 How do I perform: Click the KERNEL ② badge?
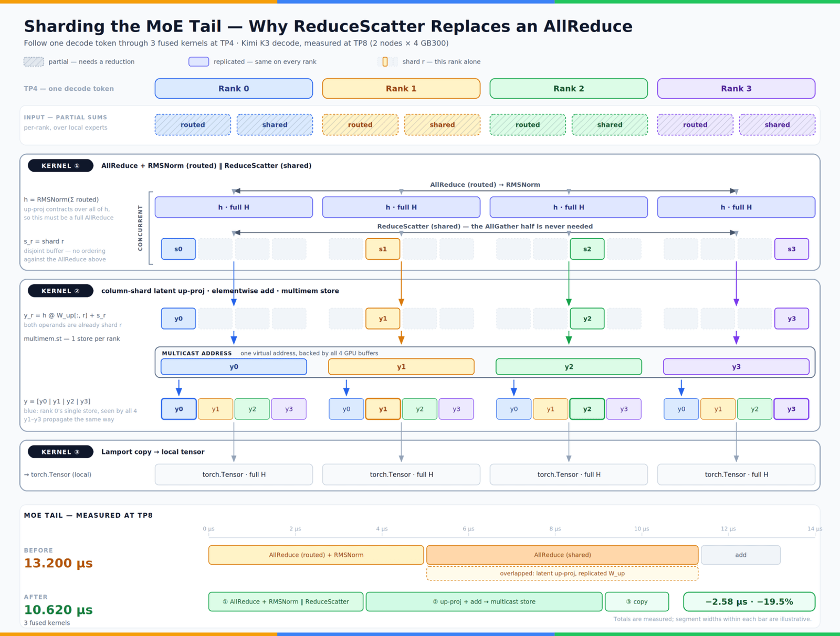60,291
